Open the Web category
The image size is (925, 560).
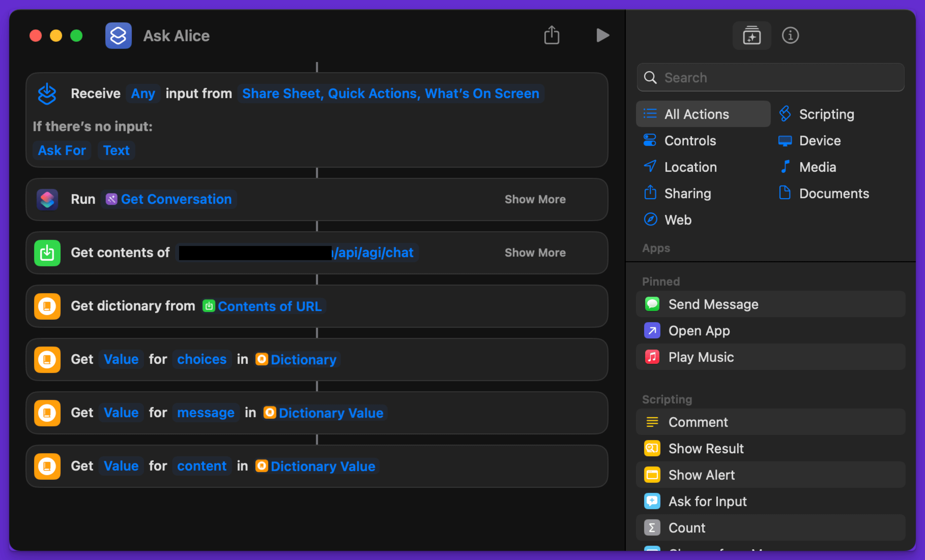coord(678,220)
